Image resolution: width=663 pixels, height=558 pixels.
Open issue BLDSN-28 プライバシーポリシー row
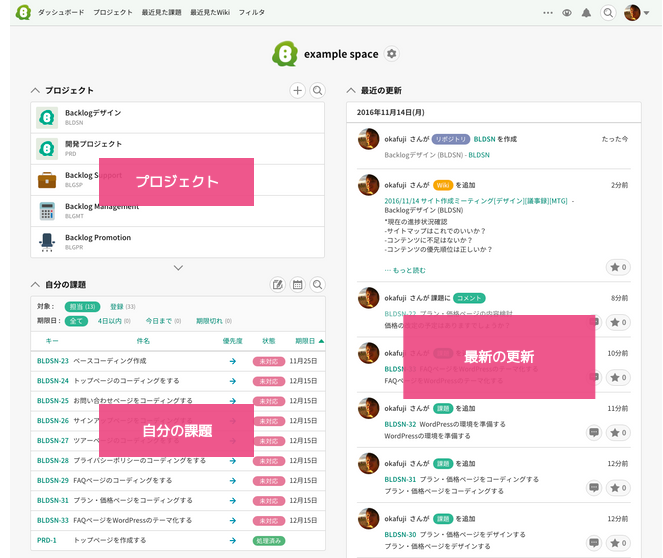[178, 460]
